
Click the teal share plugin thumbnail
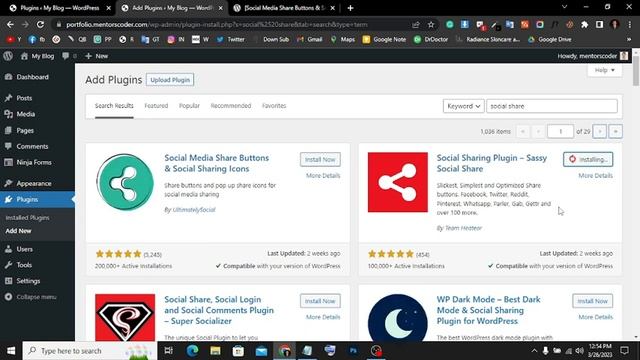(x=125, y=182)
